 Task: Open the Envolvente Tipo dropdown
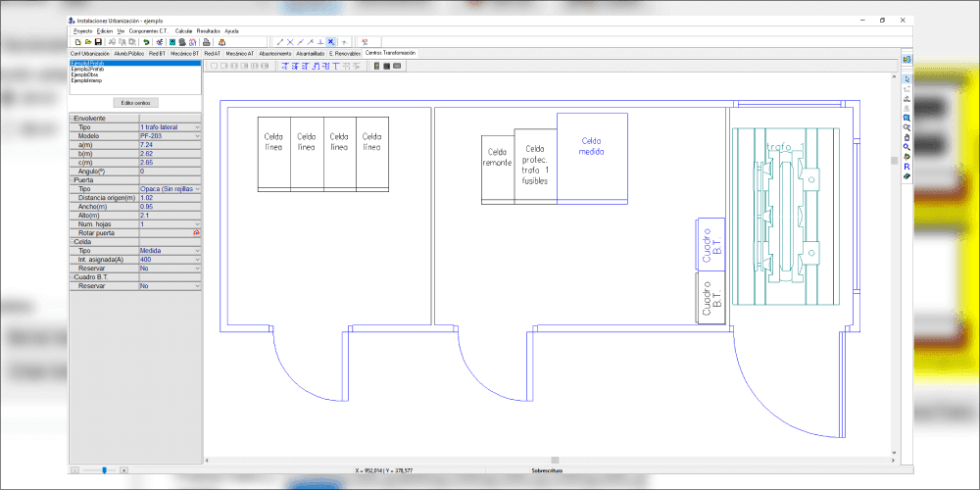click(x=197, y=128)
